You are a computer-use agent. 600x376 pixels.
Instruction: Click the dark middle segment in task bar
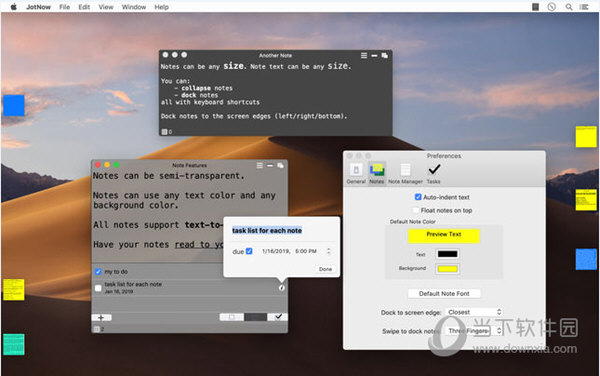pyautogui.click(x=255, y=317)
